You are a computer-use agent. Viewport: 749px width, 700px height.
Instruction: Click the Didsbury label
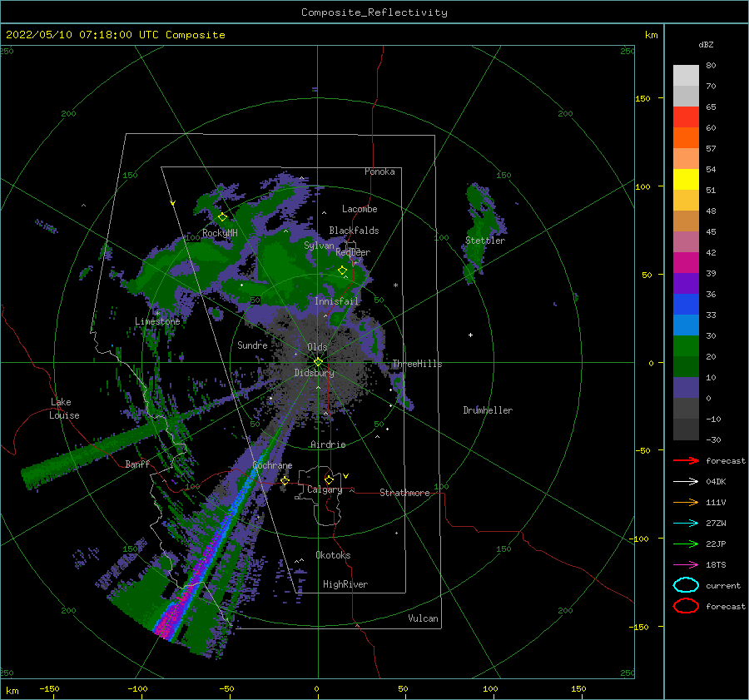(x=314, y=373)
